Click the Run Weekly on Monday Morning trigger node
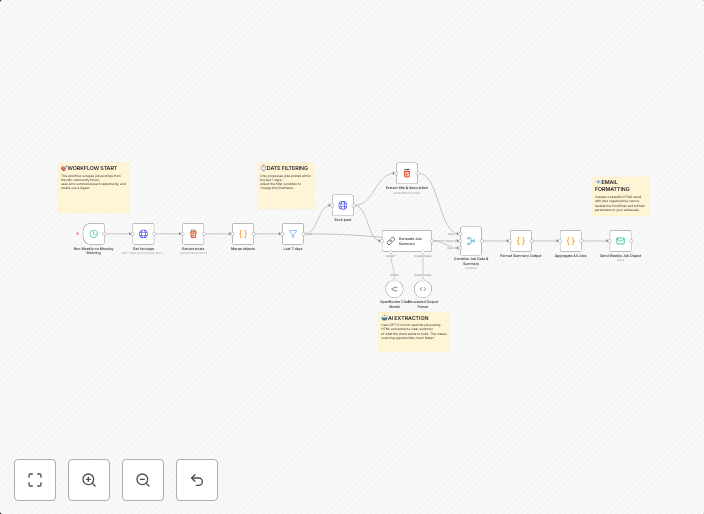704x514 pixels. [x=94, y=234]
